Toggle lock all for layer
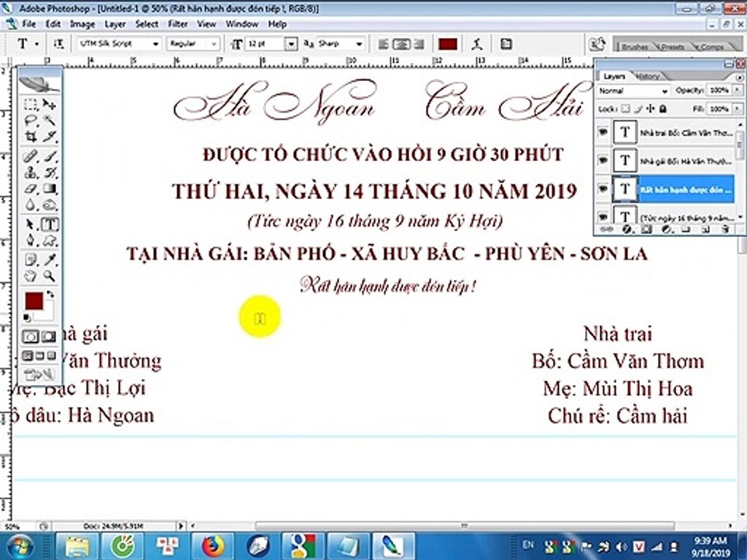The height and width of the screenshot is (560, 747). (x=663, y=109)
